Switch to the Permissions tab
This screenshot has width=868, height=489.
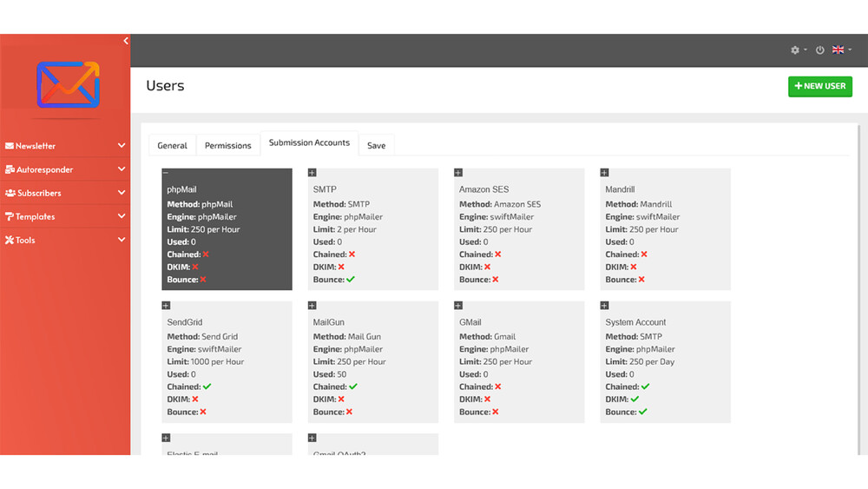(x=228, y=146)
